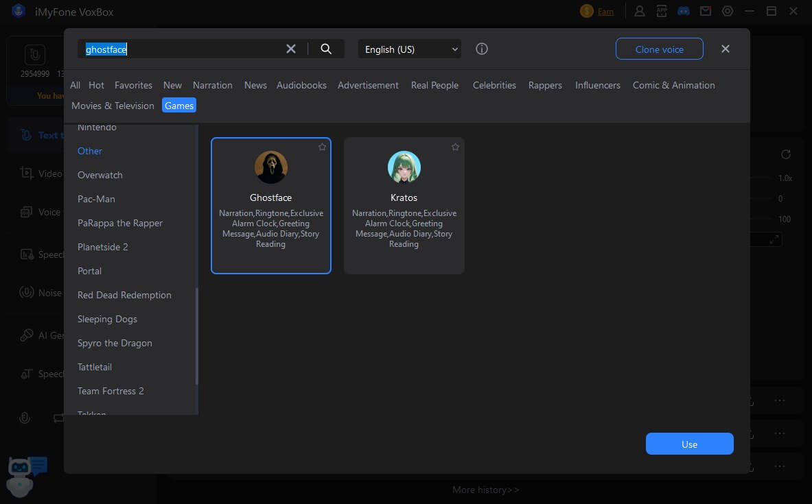The width and height of the screenshot is (812, 504).
Task: Click the Kratos voice name
Action: tap(404, 197)
